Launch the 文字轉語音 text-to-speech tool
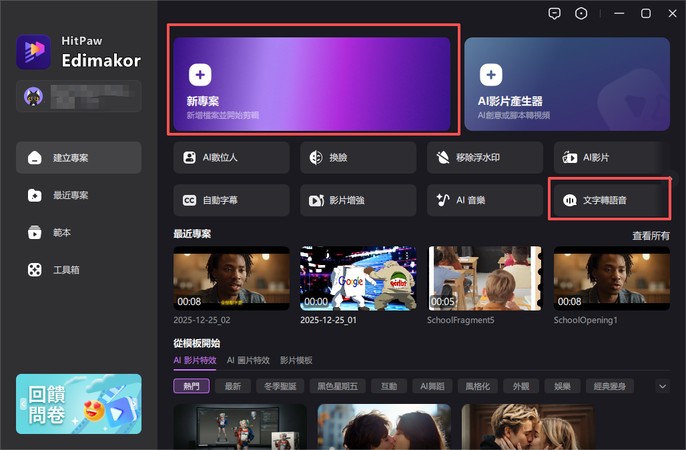 click(x=612, y=200)
